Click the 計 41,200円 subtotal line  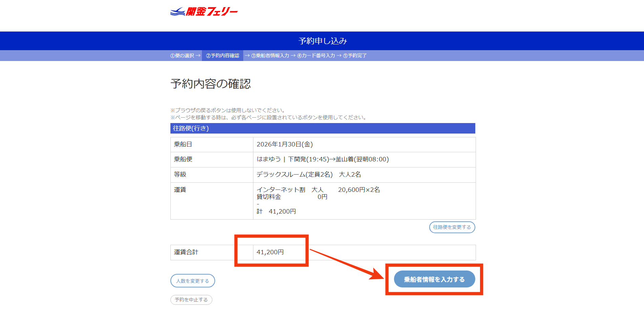pos(276,212)
